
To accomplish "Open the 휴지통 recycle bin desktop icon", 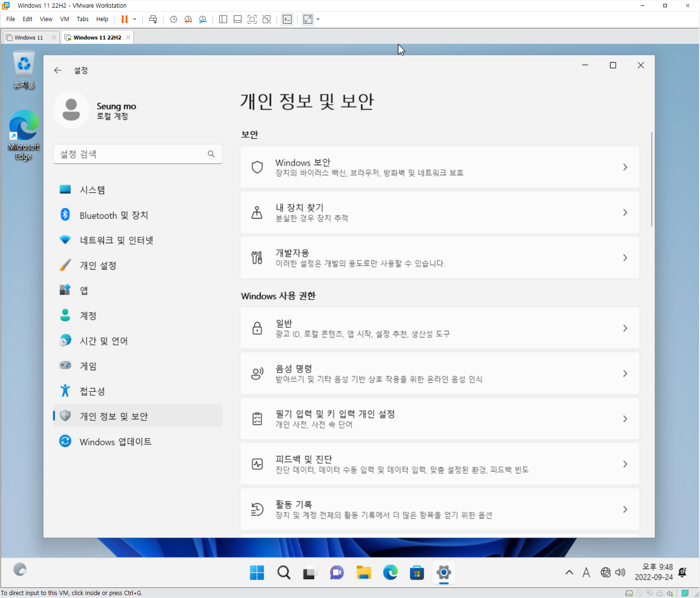I will point(24,70).
